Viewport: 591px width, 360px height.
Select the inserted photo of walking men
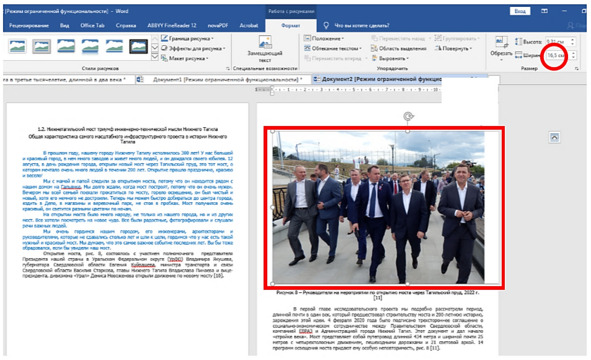378,208
